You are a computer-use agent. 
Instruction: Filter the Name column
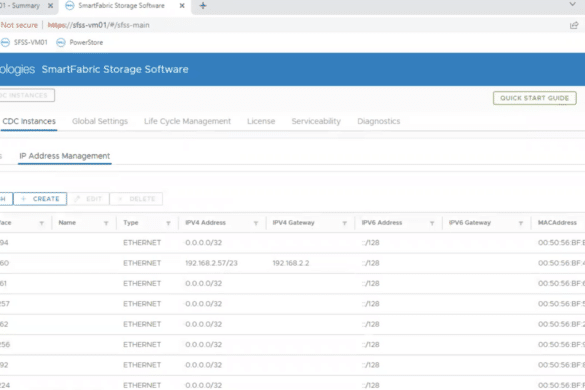tap(106, 223)
